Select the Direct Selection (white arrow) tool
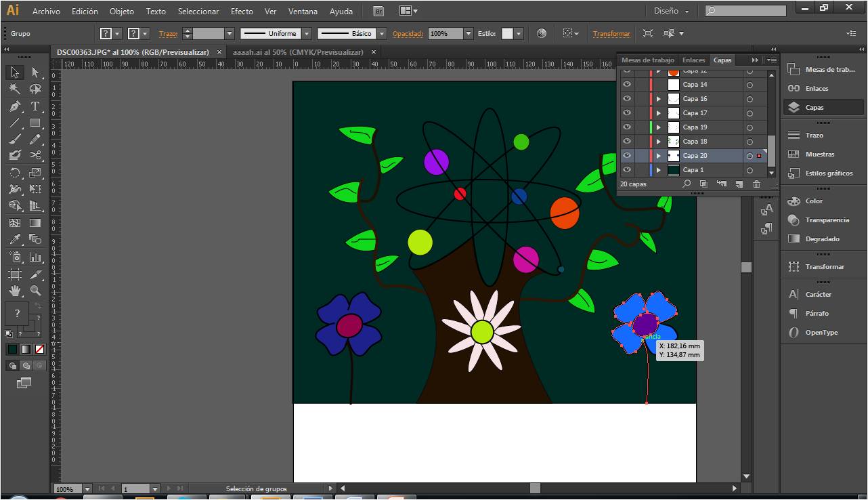The height and width of the screenshot is (500, 868). pyautogui.click(x=35, y=72)
